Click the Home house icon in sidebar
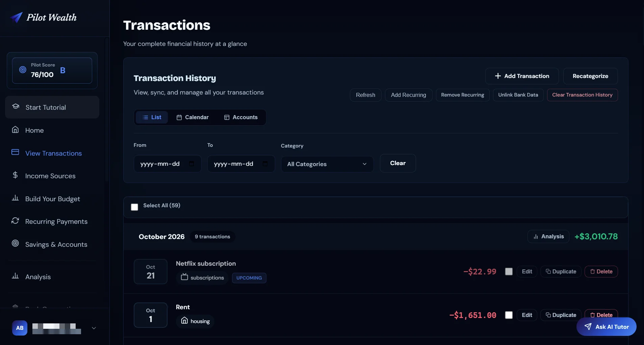Image resolution: width=644 pixels, height=345 pixels. pyautogui.click(x=15, y=130)
